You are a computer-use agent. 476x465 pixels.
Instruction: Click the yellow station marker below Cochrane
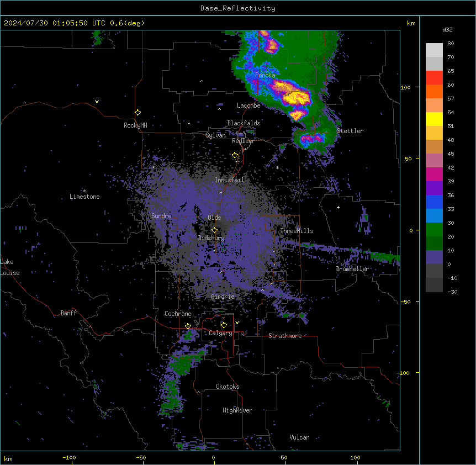click(188, 326)
